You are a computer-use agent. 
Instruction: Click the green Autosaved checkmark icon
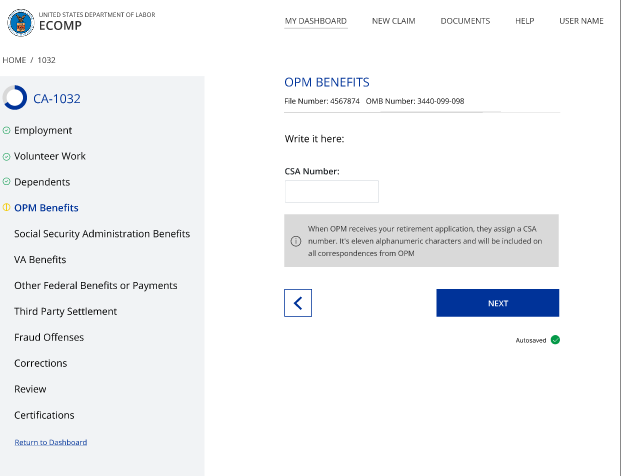[x=555, y=340]
